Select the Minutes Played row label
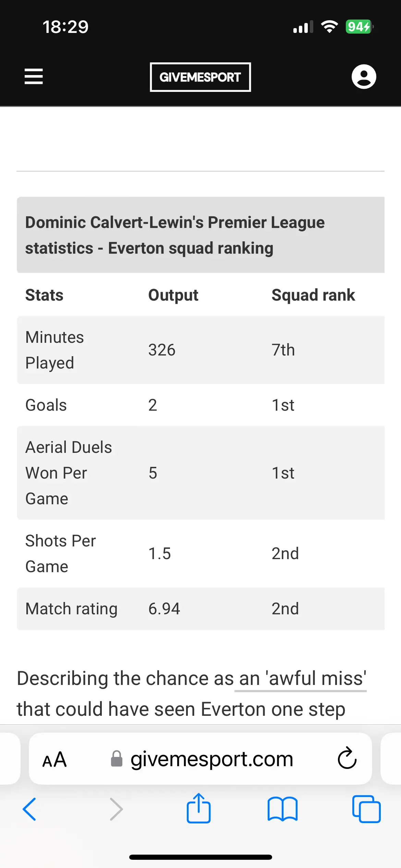 click(x=54, y=350)
